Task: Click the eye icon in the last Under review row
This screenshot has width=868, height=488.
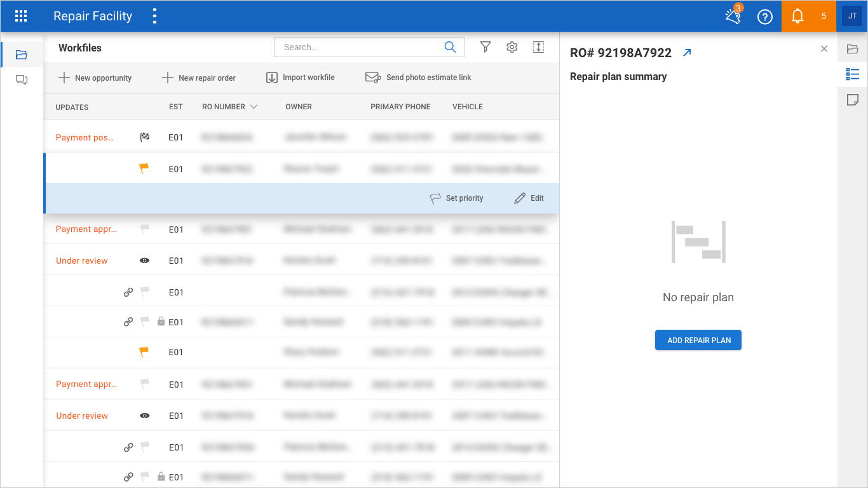Action: click(145, 416)
